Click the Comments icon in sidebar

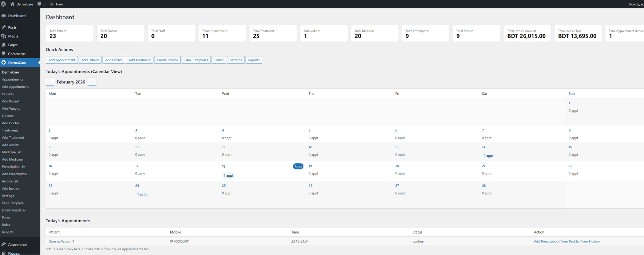click(4, 54)
